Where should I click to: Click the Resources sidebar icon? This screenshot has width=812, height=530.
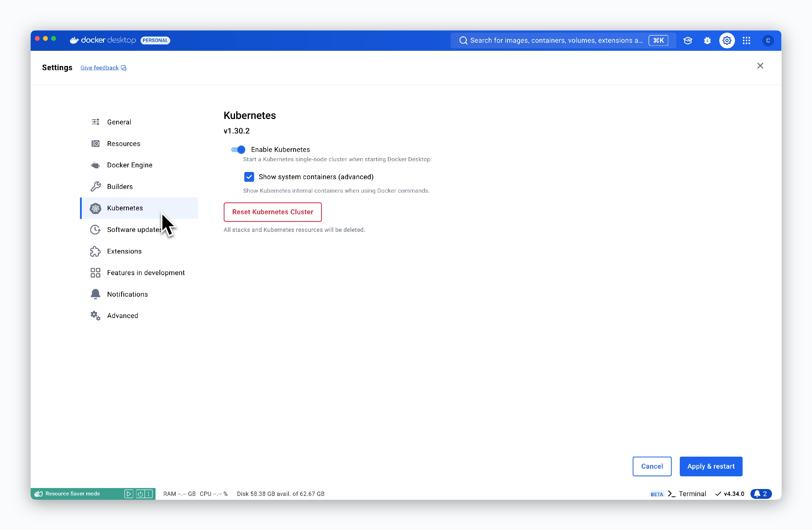[95, 144]
